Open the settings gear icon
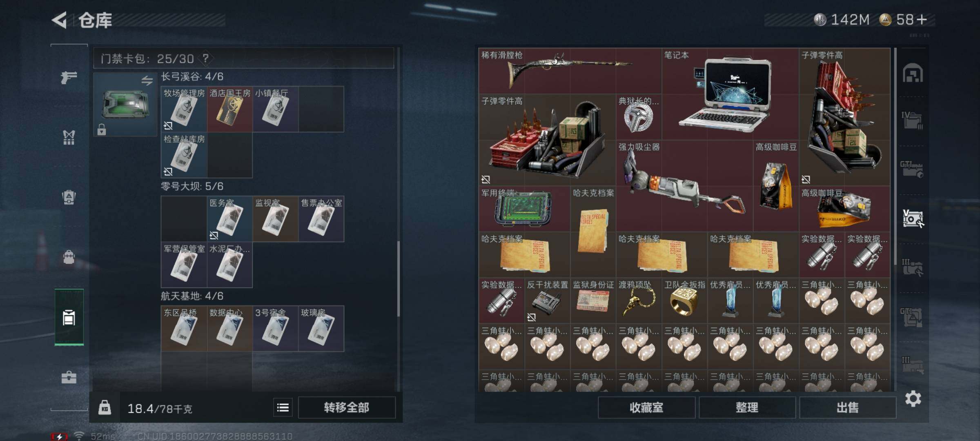980x441 pixels. tap(913, 399)
